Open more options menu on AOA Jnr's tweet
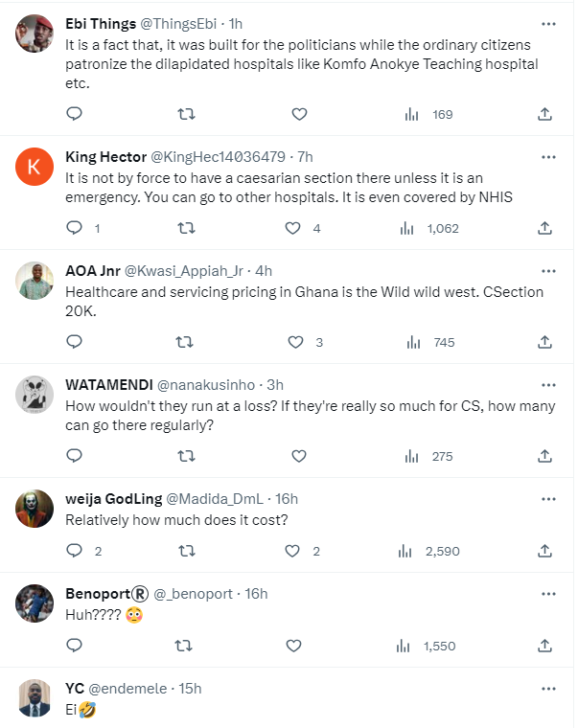Viewport: 578px width, 728px height. (x=548, y=271)
